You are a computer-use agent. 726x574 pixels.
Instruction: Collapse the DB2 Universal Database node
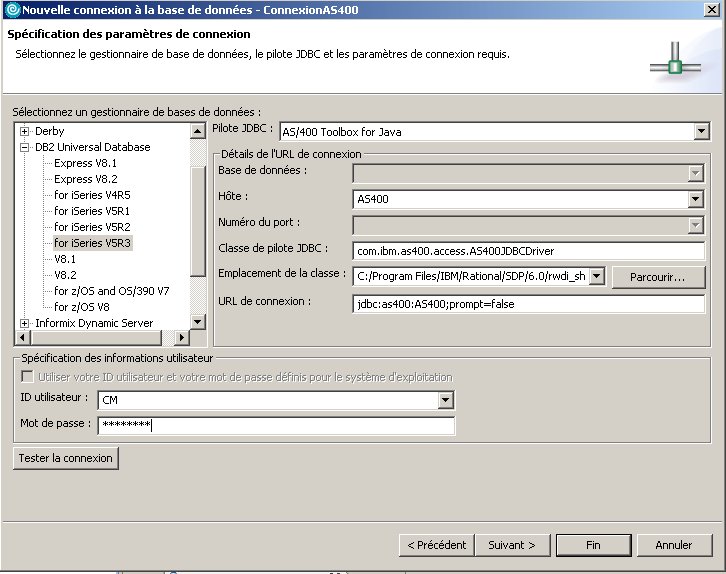25,148
